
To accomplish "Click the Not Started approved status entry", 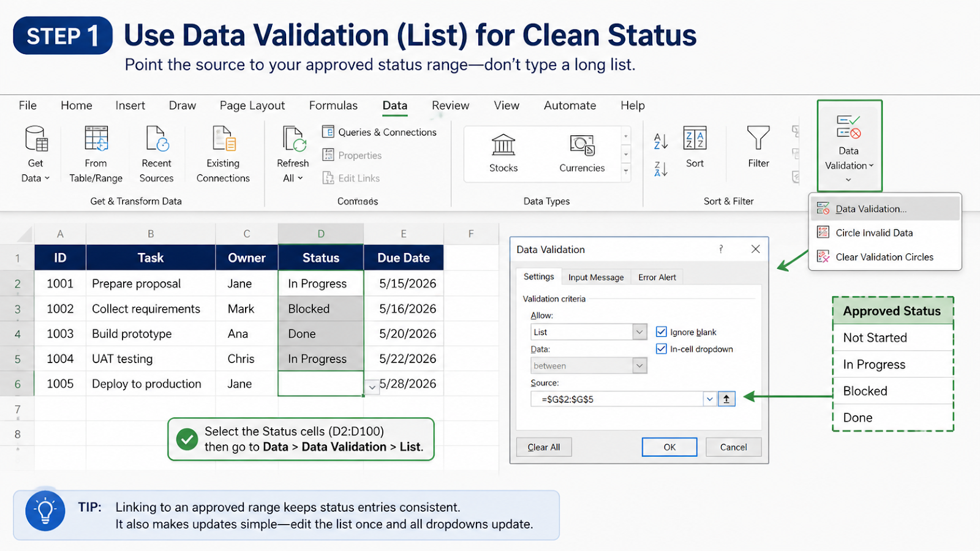I will 893,338.
